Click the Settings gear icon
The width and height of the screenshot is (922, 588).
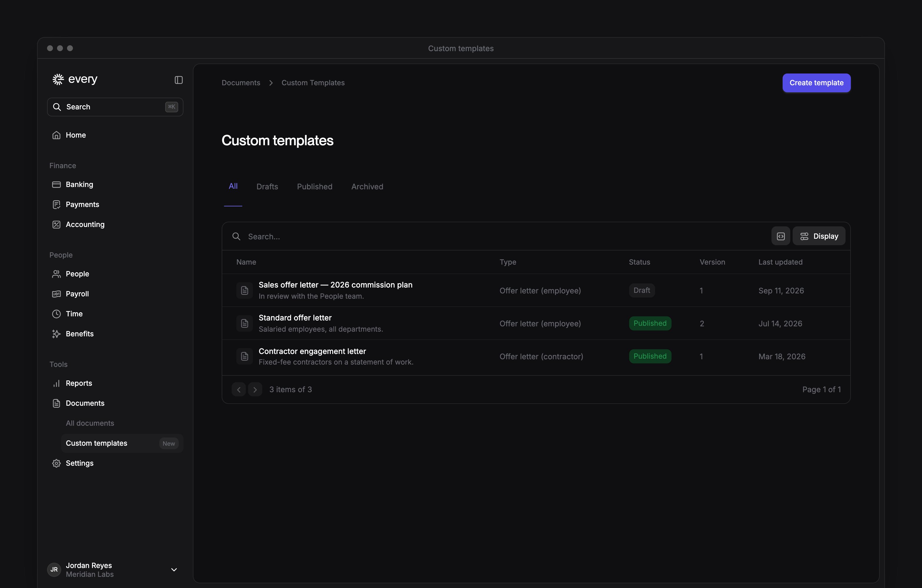pyautogui.click(x=56, y=463)
